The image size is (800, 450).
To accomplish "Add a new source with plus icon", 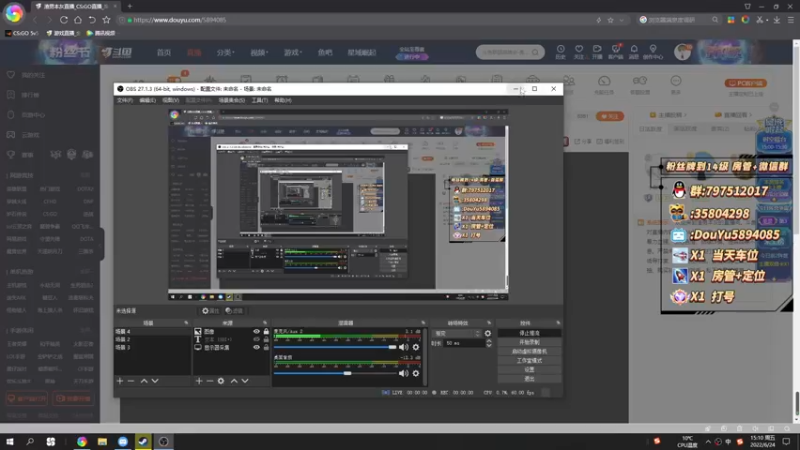I will click(199, 381).
